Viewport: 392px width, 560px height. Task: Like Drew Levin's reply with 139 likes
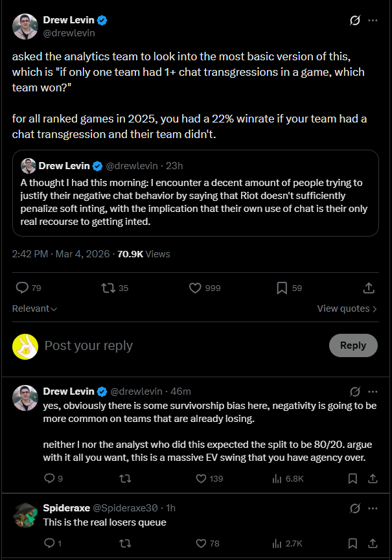coord(201,478)
